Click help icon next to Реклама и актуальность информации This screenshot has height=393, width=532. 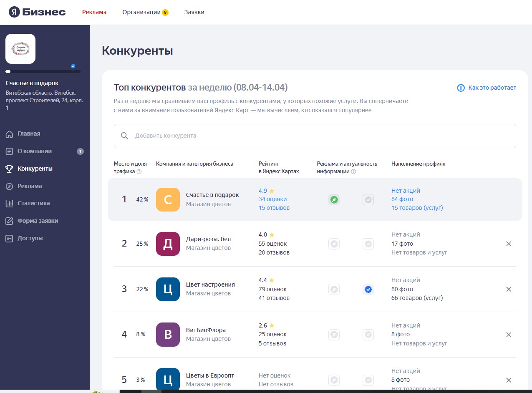click(x=353, y=171)
